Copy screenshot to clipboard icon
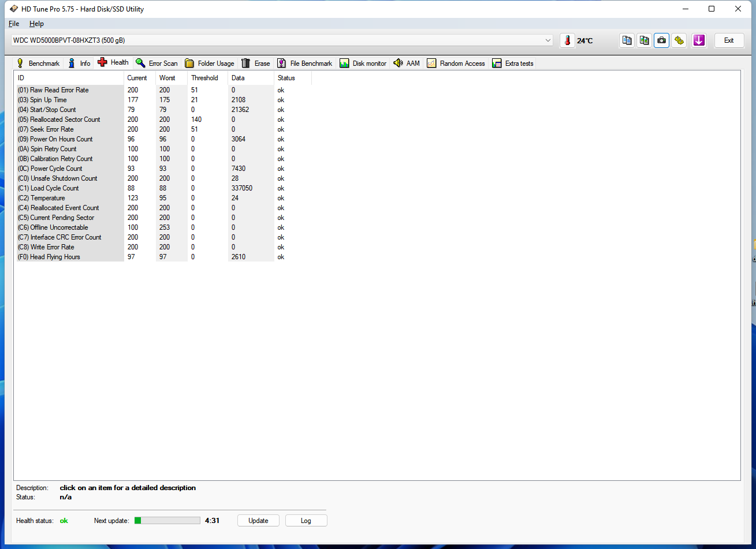The image size is (756, 549). click(644, 40)
